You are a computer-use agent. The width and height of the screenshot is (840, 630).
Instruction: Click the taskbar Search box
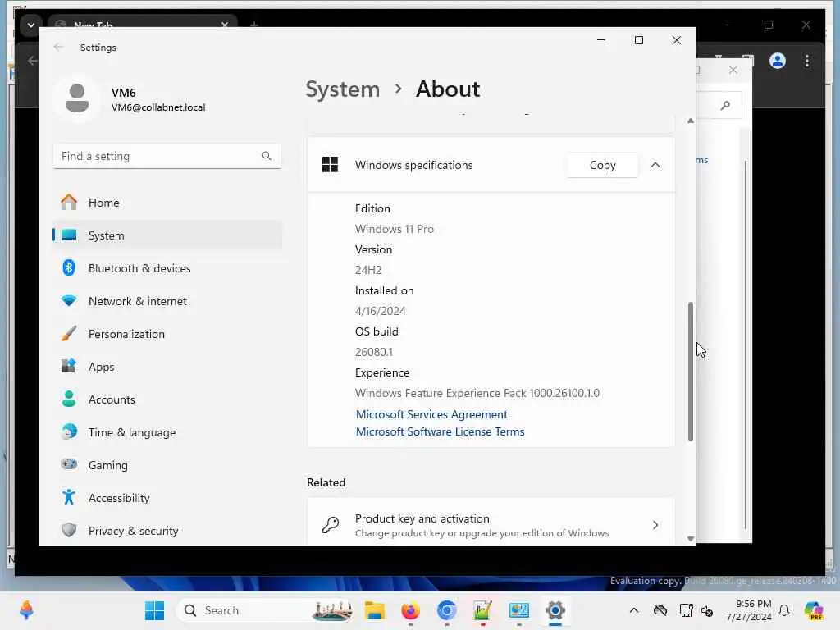point(266,610)
